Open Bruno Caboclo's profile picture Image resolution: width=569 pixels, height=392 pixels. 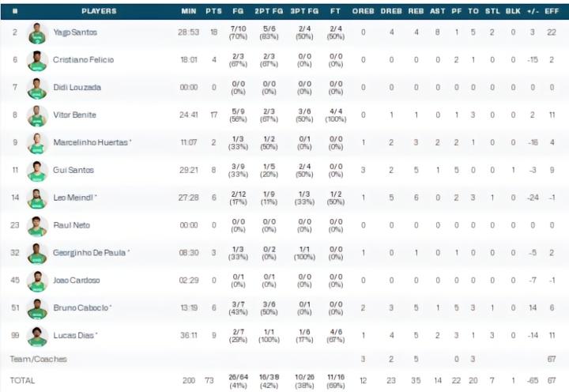click(37, 309)
